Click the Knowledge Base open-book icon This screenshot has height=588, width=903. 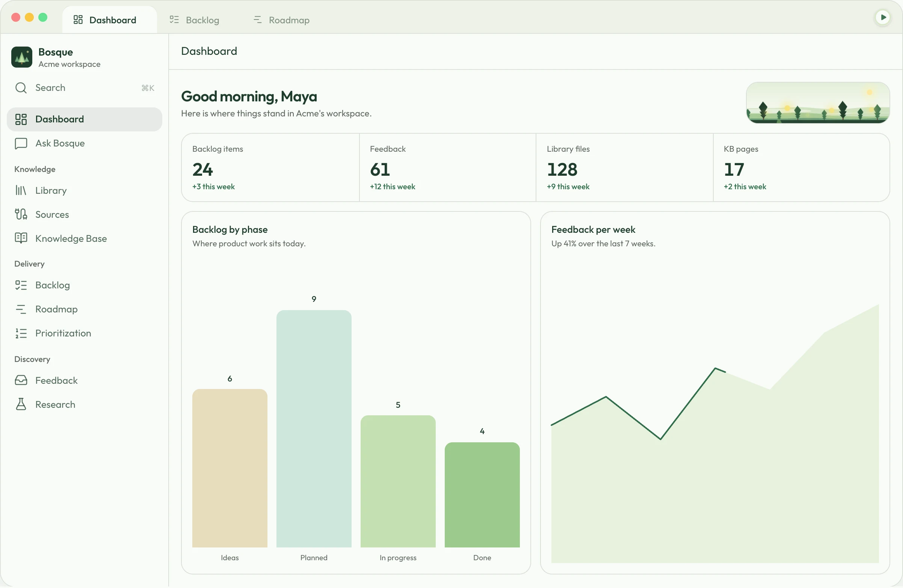[x=21, y=238]
